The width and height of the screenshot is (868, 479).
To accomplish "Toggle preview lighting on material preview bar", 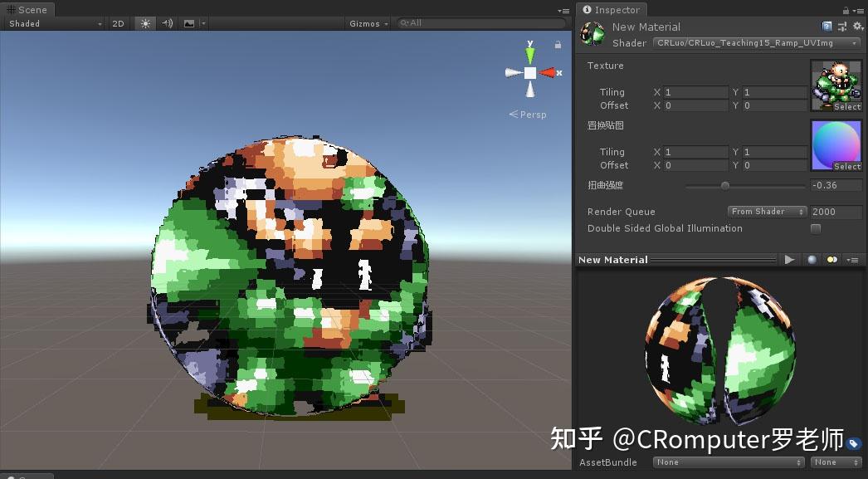I will [832, 260].
